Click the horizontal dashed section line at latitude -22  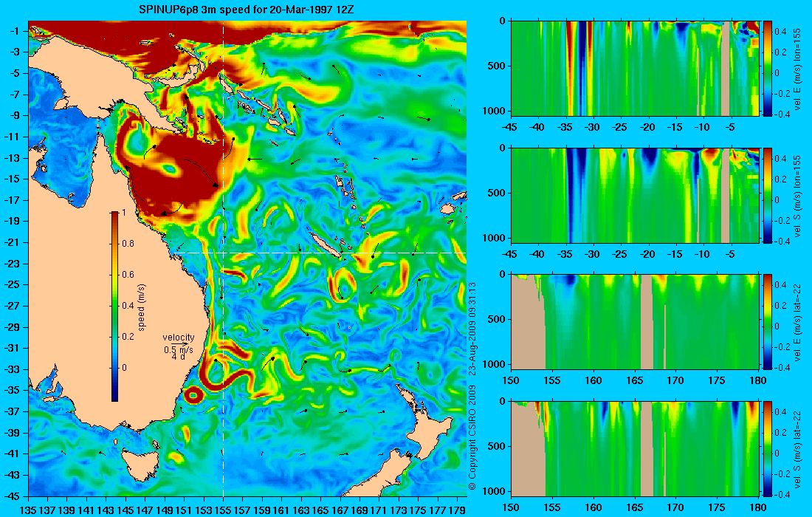tap(320, 253)
